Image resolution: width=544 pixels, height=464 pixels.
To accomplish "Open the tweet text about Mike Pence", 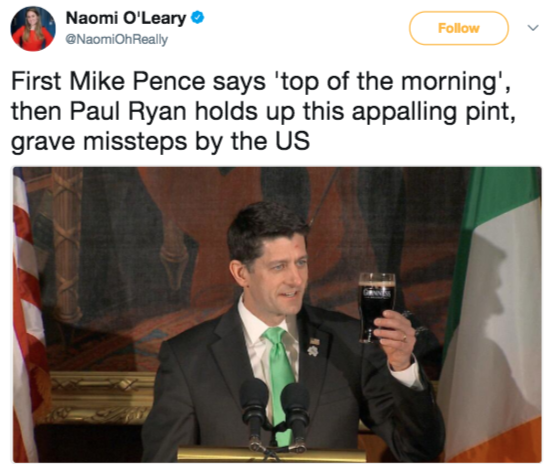I will [x=263, y=111].
